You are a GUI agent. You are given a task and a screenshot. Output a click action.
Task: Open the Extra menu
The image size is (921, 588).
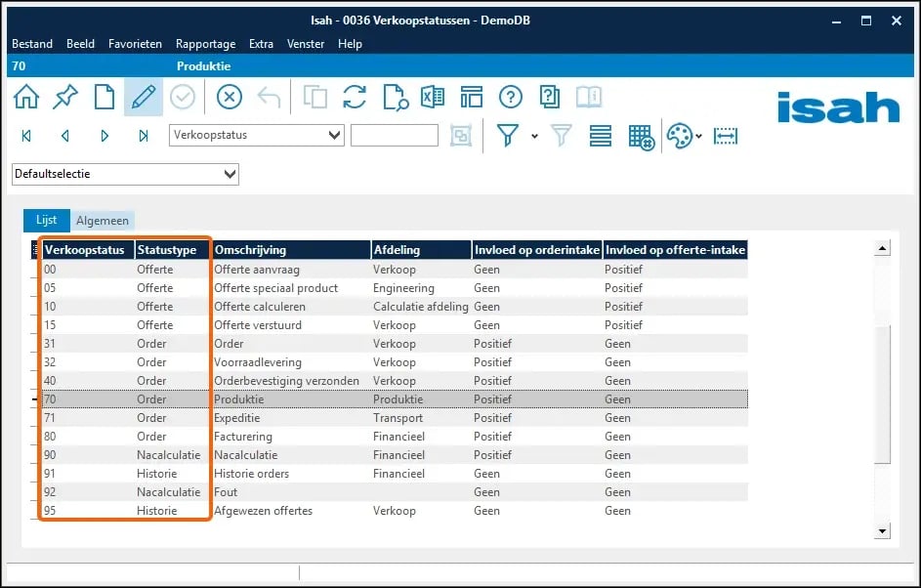[261, 44]
